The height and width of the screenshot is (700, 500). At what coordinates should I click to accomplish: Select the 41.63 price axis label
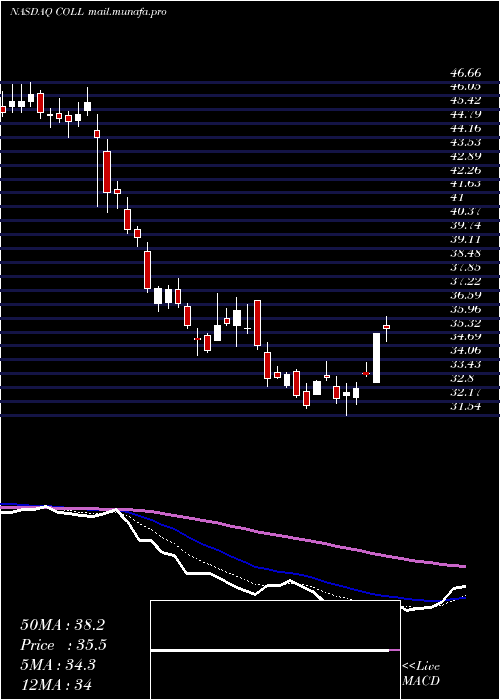465,183
